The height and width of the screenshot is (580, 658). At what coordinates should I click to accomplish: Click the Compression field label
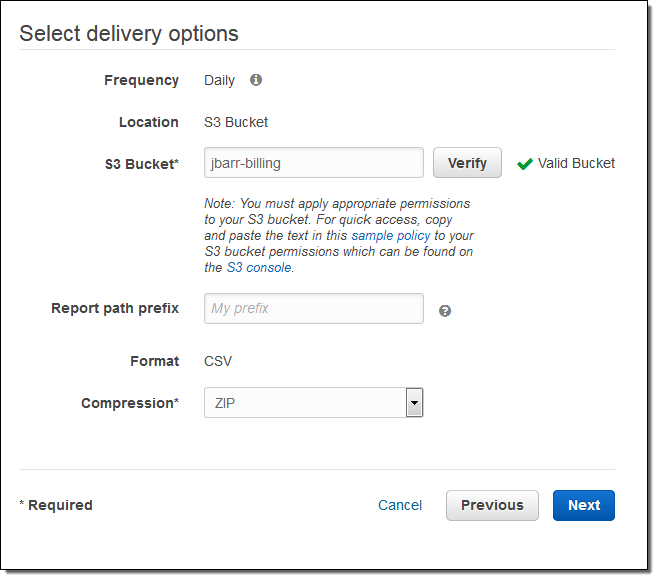(x=130, y=403)
